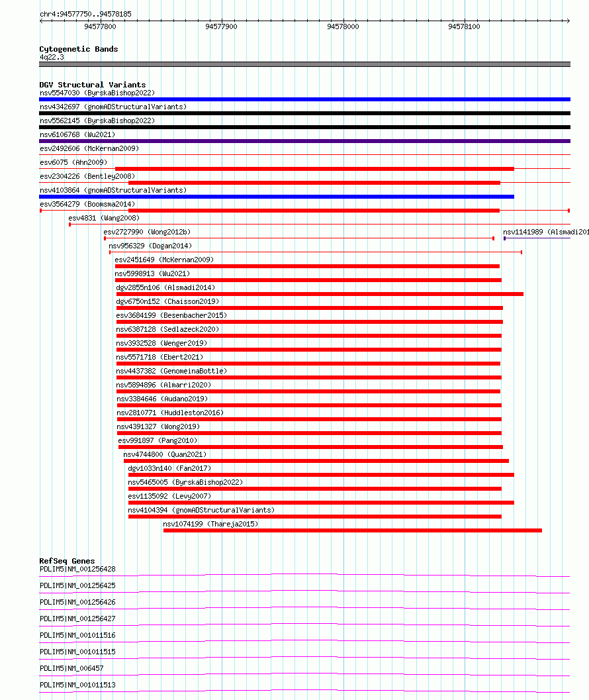Open PDLIM5|NM_001011516 transcript
The height and width of the screenshot is (700, 589).
coord(77,635)
